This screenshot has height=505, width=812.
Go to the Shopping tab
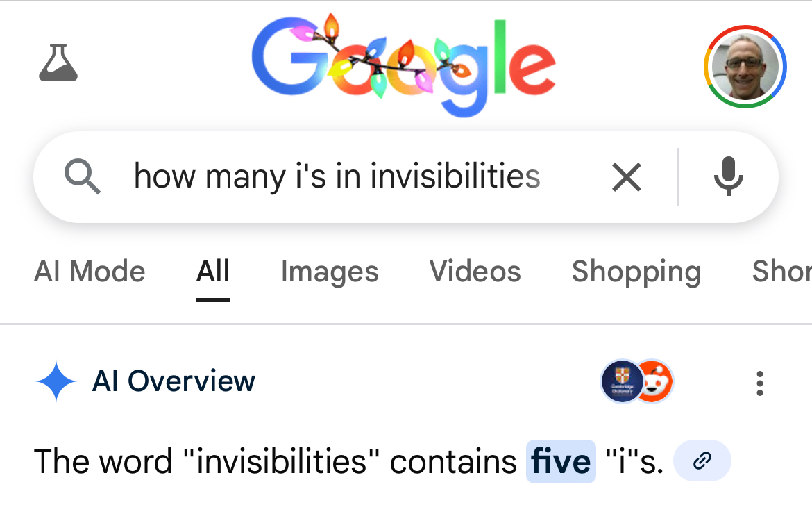636,272
